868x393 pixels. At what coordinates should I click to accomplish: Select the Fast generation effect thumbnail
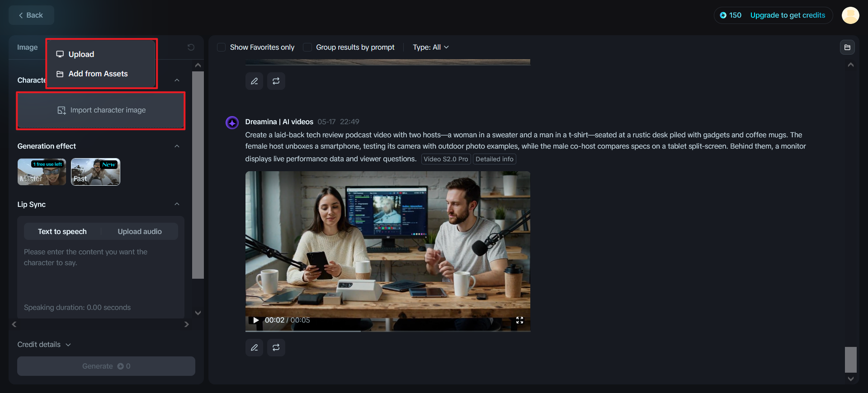(x=95, y=172)
